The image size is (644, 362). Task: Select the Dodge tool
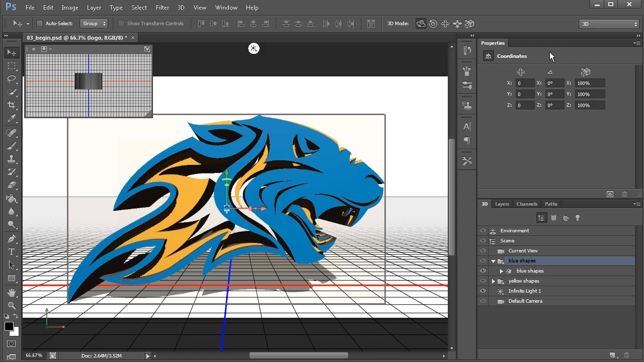[x=12, y=224]
